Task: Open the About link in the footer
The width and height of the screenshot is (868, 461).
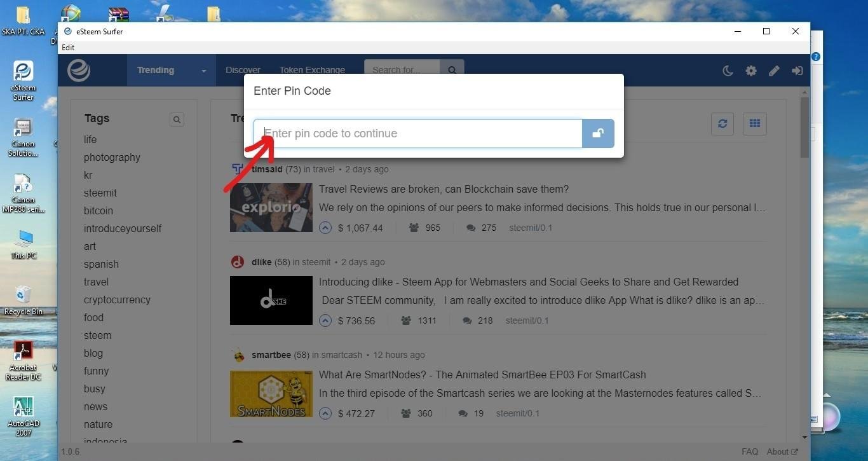Action: [782, 451]
